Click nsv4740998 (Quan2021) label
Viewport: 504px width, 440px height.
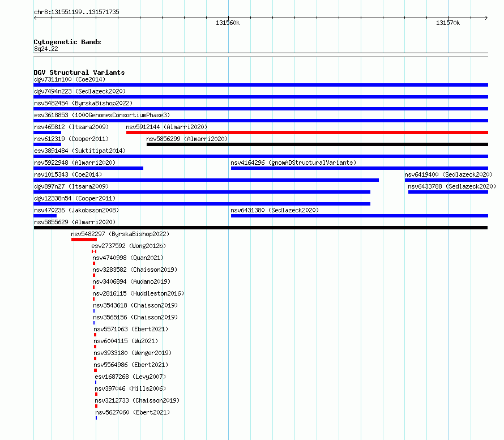tap(128, 258)
